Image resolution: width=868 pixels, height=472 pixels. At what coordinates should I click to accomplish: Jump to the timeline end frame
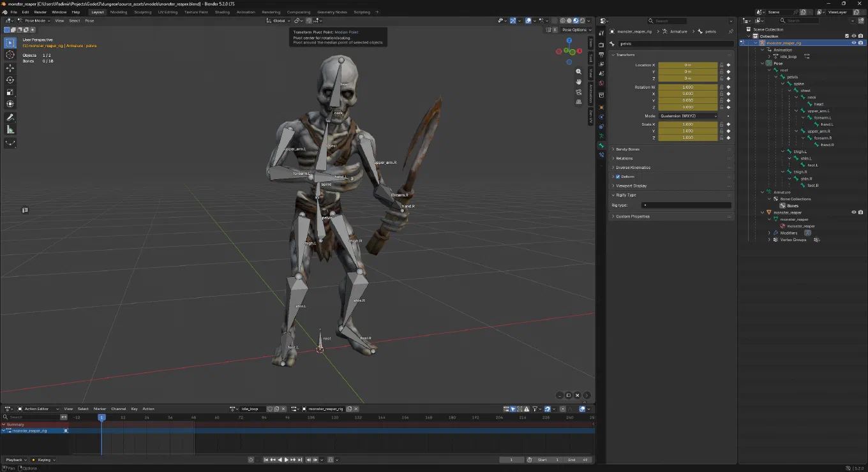pyautogui.click(x=299, y=460)
